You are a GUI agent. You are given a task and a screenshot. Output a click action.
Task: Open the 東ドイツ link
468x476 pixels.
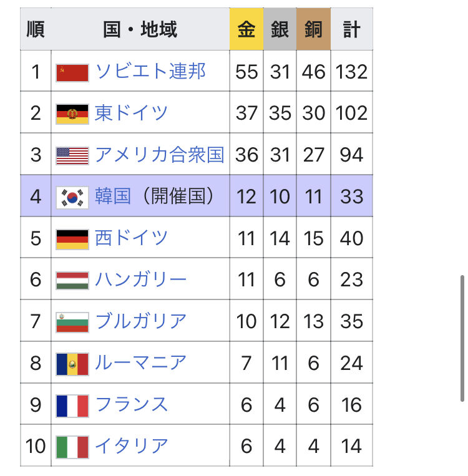[131, 113]
